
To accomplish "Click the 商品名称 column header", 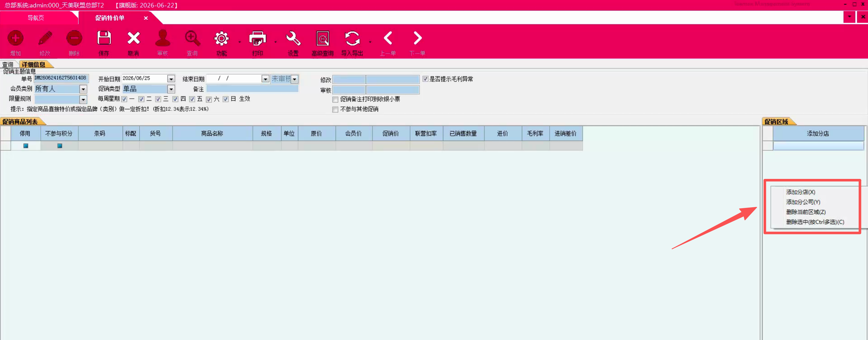I will pyautogui.click(x=212, y=133).
